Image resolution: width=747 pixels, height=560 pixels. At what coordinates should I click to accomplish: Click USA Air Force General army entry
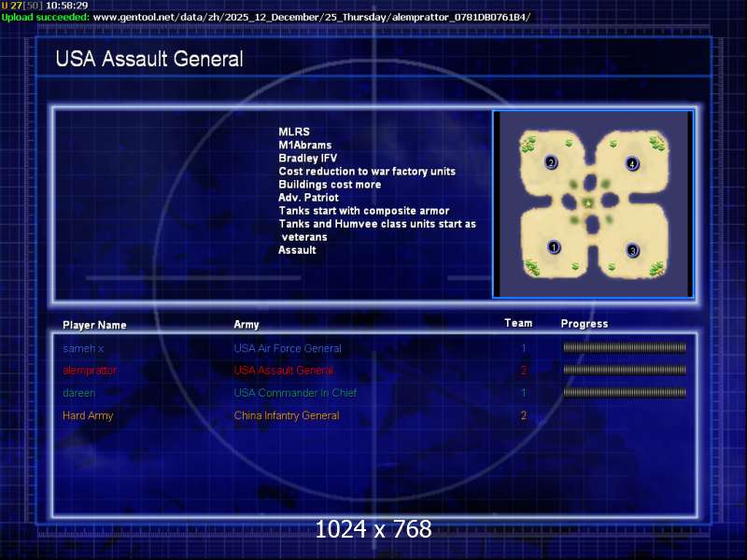coord(288,348)
